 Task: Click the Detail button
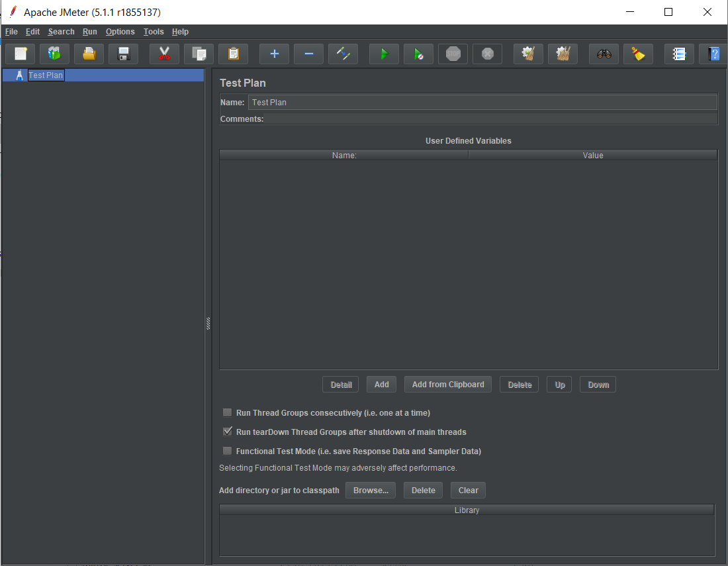pyautogui.click(x=341, y=385)
